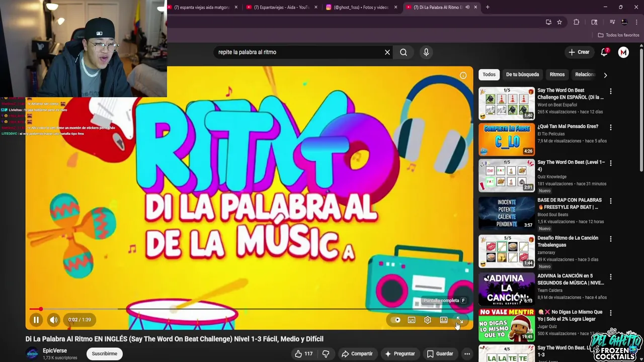Open options for 'Say The Word On Beat (Level 1–4)'
The height and width of the screenshot is (362, 644).
pyautogui.click(x=611, y=163)
